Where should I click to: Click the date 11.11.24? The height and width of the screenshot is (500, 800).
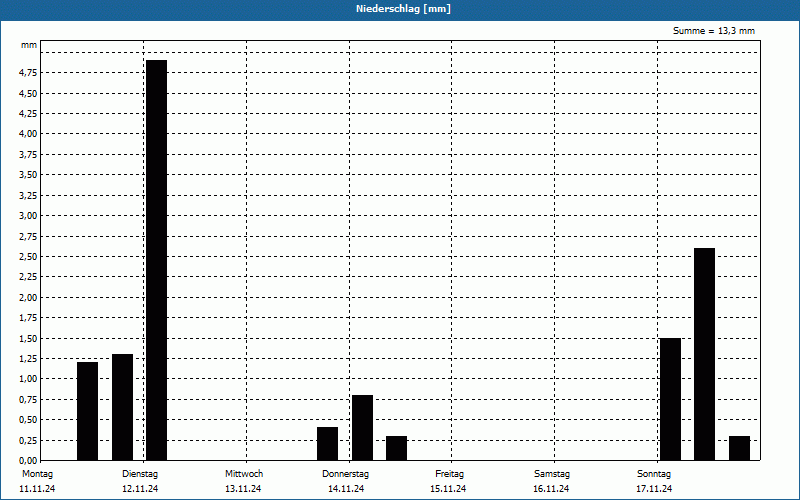click(37, 489)
